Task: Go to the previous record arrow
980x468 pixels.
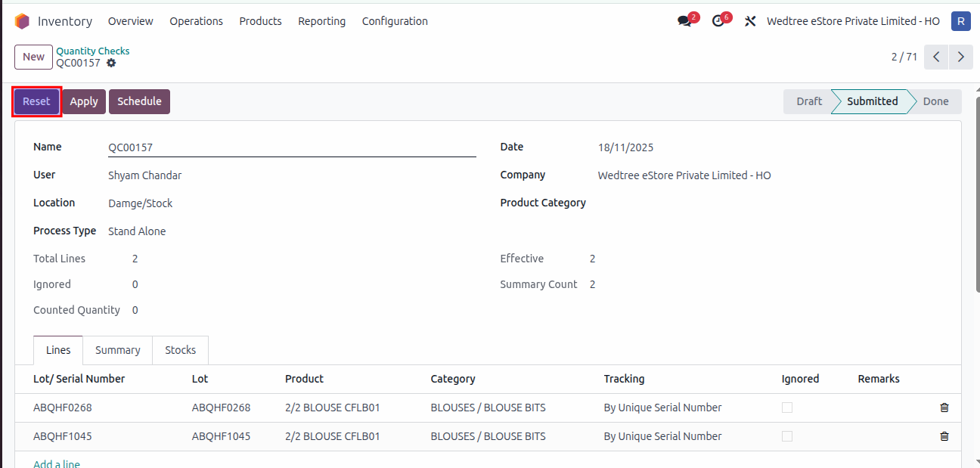Action: pos(936,57)
